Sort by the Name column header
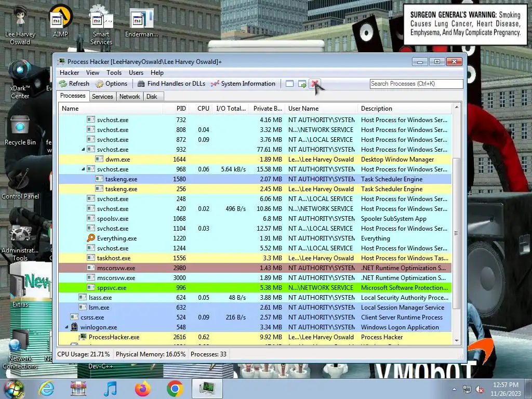The image size is (532, 399). coord(111,109)
